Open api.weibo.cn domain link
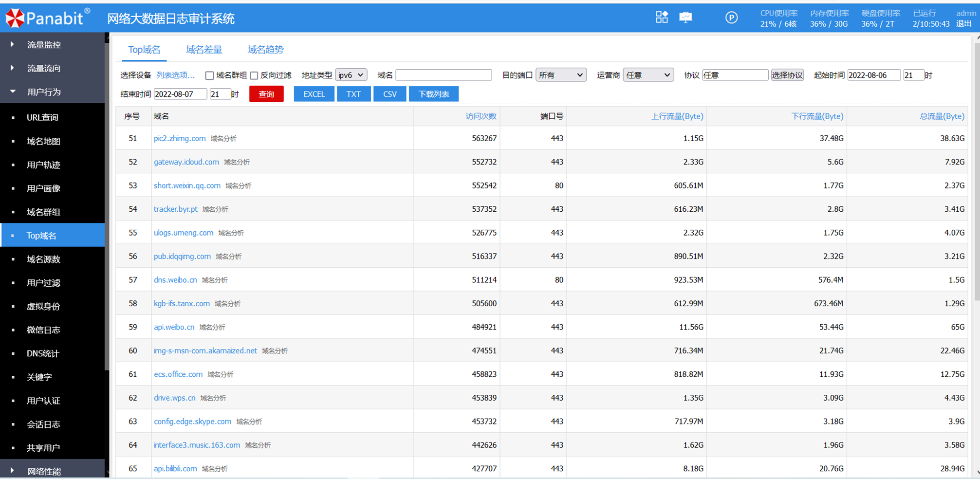Image resolution: width=980 pixels, height=479 pixels. point(174,327)
